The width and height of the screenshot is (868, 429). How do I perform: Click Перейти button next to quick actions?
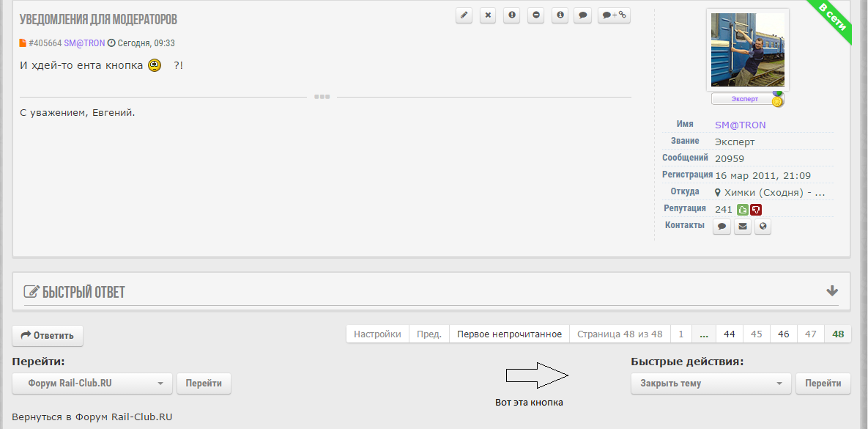823,384
